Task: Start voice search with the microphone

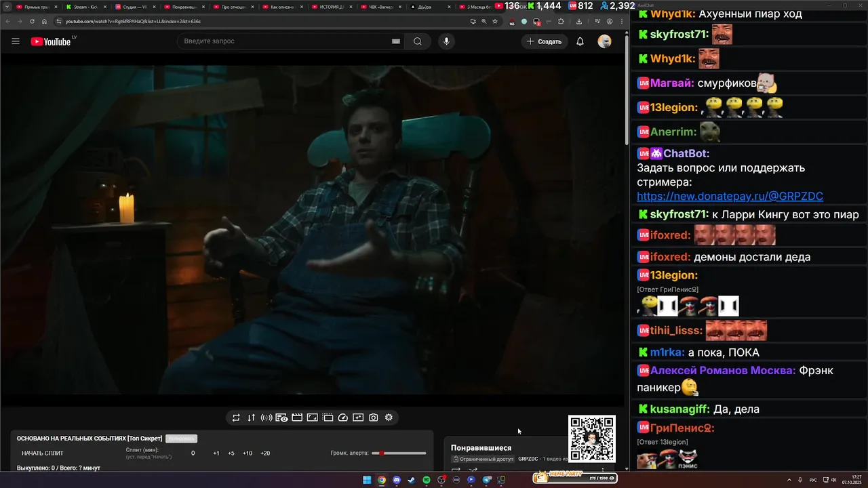Action: (x=446, y=41)
